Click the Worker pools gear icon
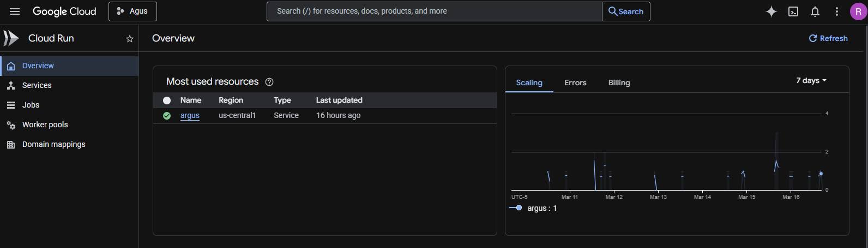The width and height of the screenshot is (868, 248). tap(11, 125)
